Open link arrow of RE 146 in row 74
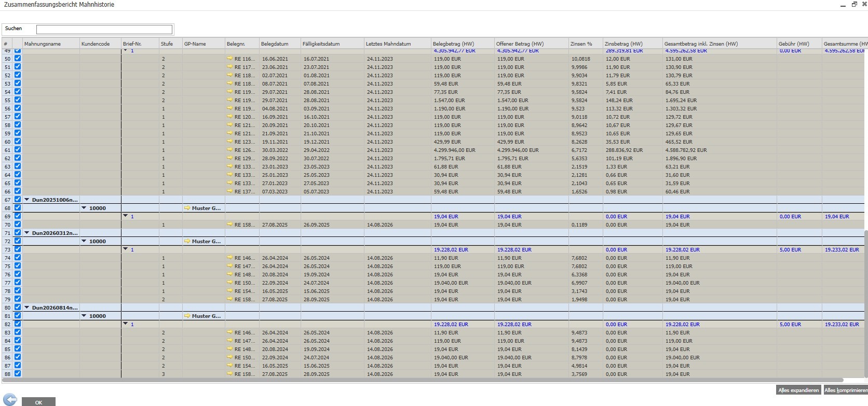Viewport: 868px width, 406px height. coord(229,258)
